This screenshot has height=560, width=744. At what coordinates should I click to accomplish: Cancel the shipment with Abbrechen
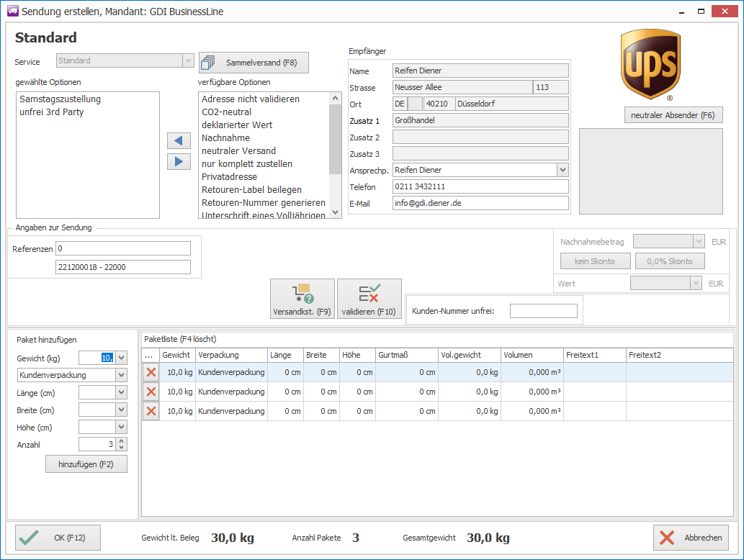click(691, 538)
